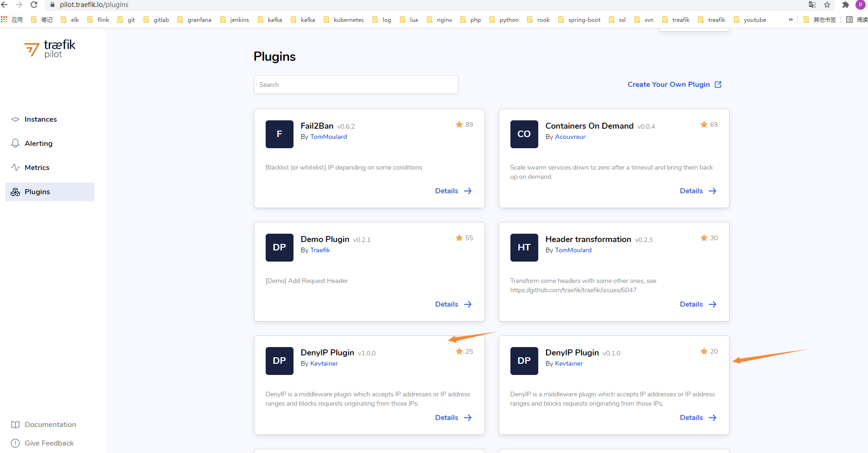The height and width of the screenshot is (453, 868).
Task: Expand hidden bookmarks overflow chevron
Action: point(790,20)
